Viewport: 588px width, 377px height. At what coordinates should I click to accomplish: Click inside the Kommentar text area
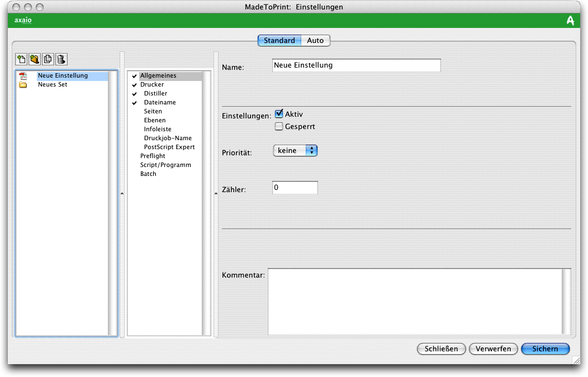coord(415,302)
